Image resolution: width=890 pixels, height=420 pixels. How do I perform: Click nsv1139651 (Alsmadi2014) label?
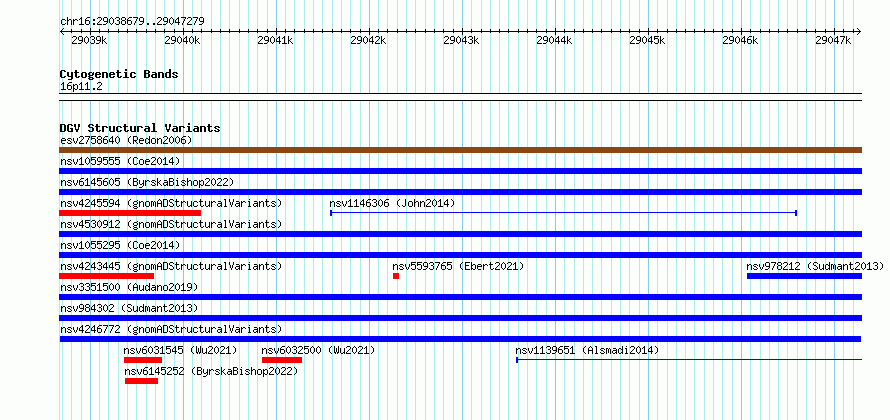(x=587, y=350)
